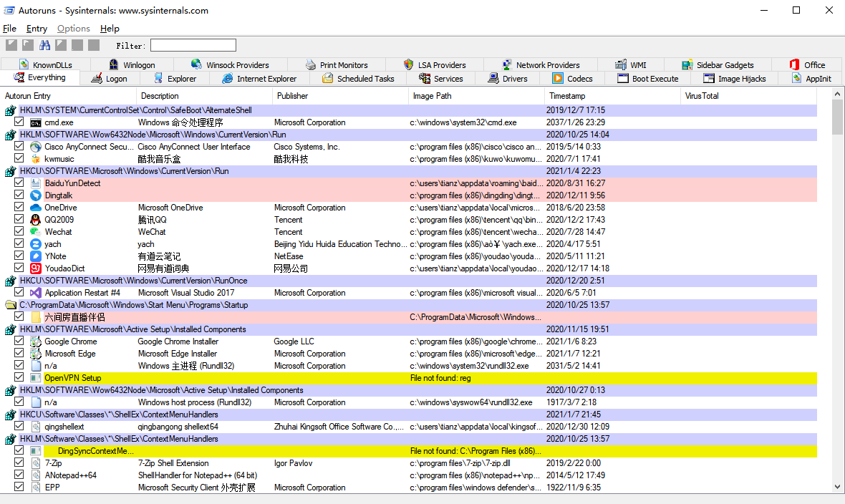Sort by the Image Path column header
845x504 pixels.
[x=477, y=96]
